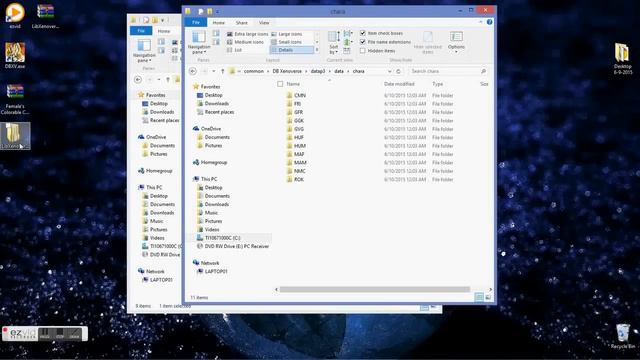
Task: Open recent locations dropdown in chara window
Action: (x=213, y=71)
